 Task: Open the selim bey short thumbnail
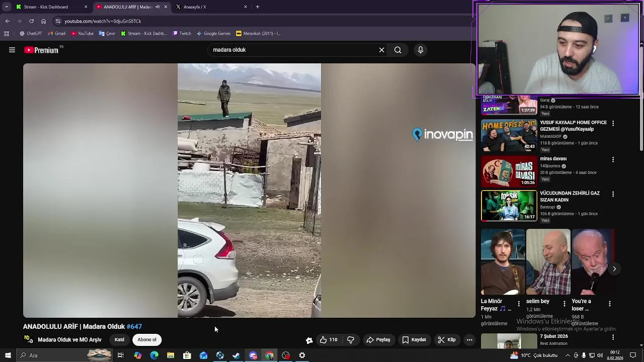pyautogui.click(x=548, y=262)
